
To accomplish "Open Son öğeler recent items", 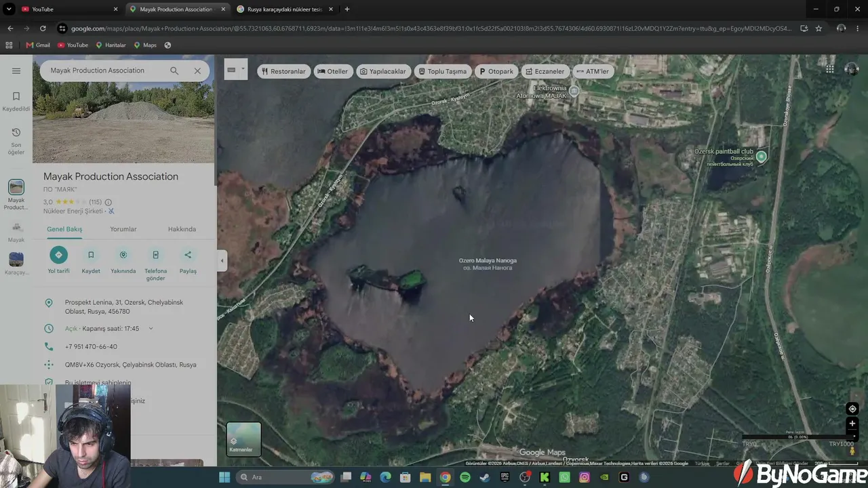I will pos(16,140).
